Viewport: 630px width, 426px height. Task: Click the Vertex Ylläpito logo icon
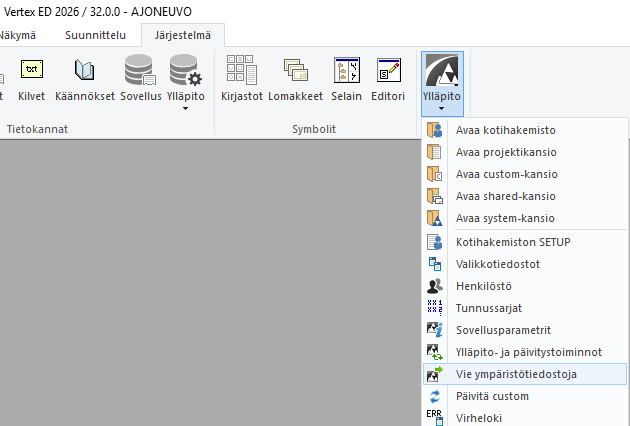click(x=442, y=70)
